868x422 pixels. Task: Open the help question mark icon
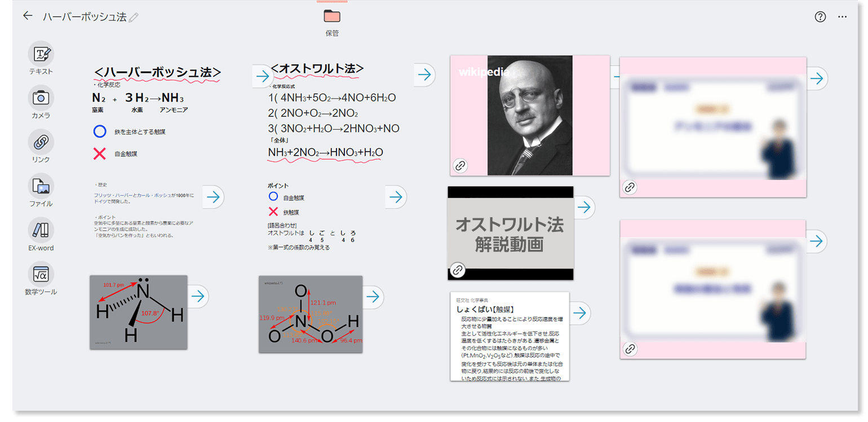pos(820,17)
